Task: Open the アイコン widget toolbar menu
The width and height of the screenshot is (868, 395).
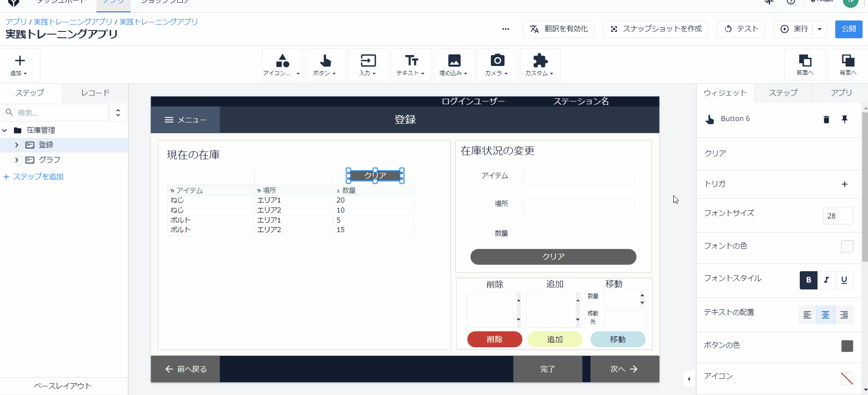Action: (282, 65)
